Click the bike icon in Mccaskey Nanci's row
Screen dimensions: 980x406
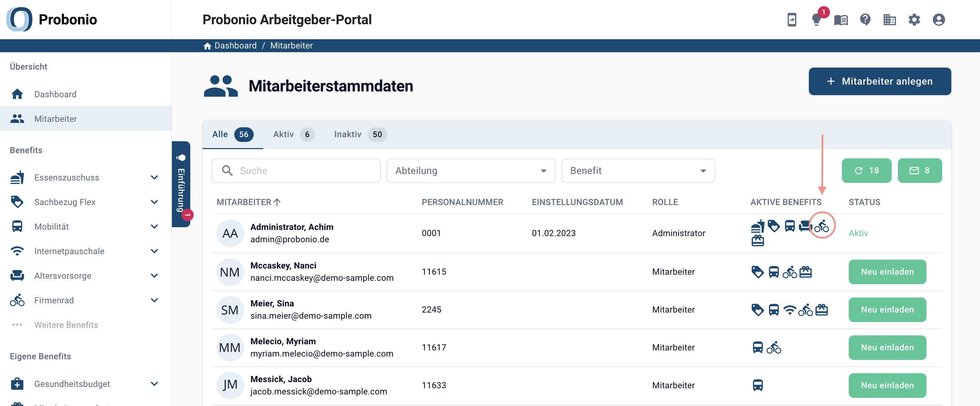click(789, 272)
